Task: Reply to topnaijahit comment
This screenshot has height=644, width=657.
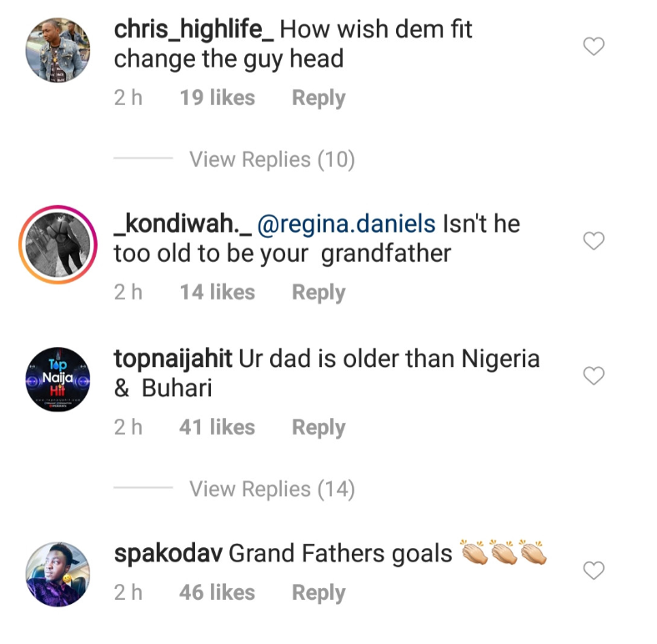Action: (x=318, y=427)
